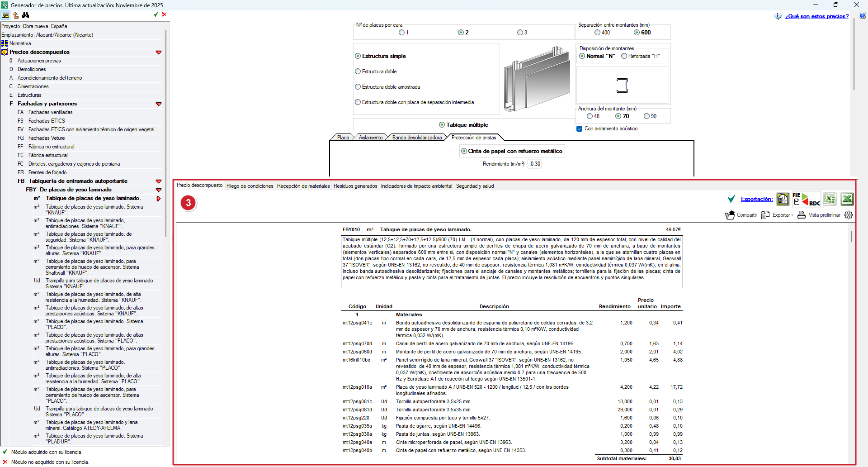Click the Rendimiento (m/m²) input field
The width and height of the screenshot is (868, 467).
click(535, 164)
